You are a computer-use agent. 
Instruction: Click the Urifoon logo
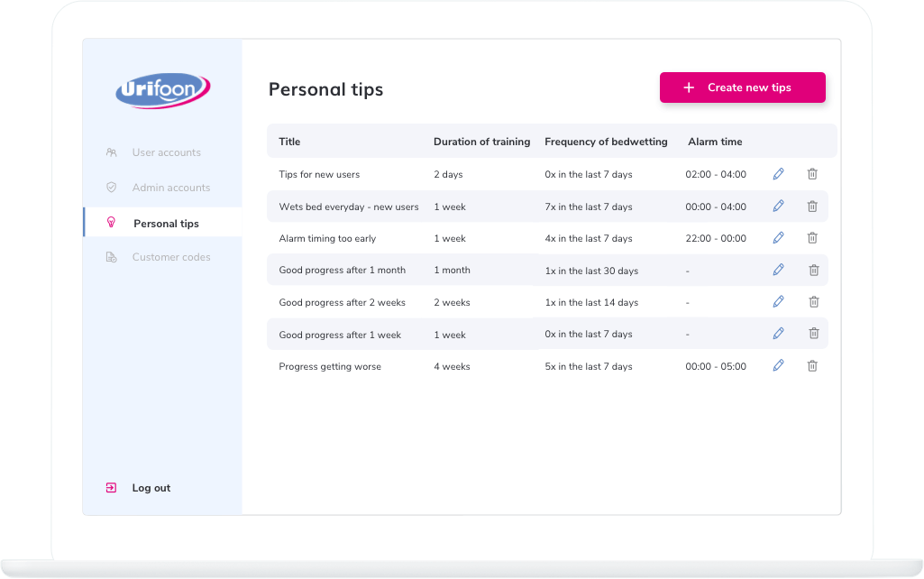coord(162,90)
